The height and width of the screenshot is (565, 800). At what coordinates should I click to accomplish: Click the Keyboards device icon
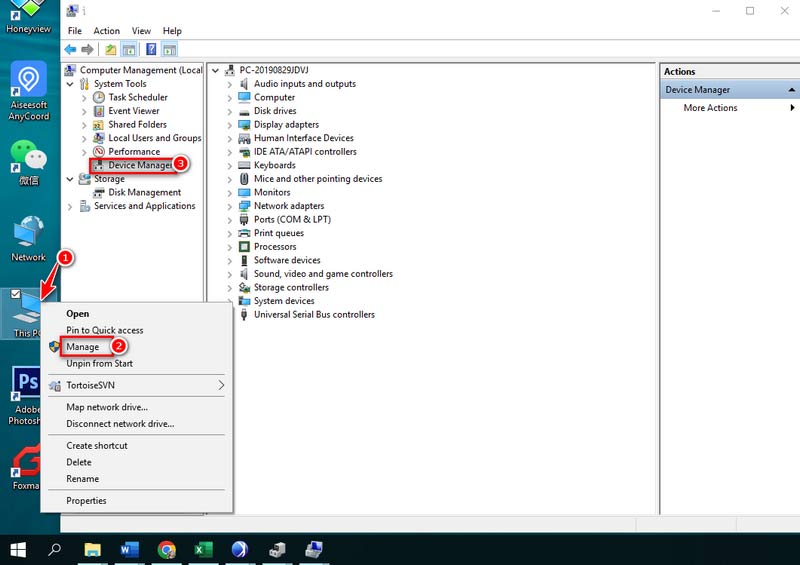244,165
